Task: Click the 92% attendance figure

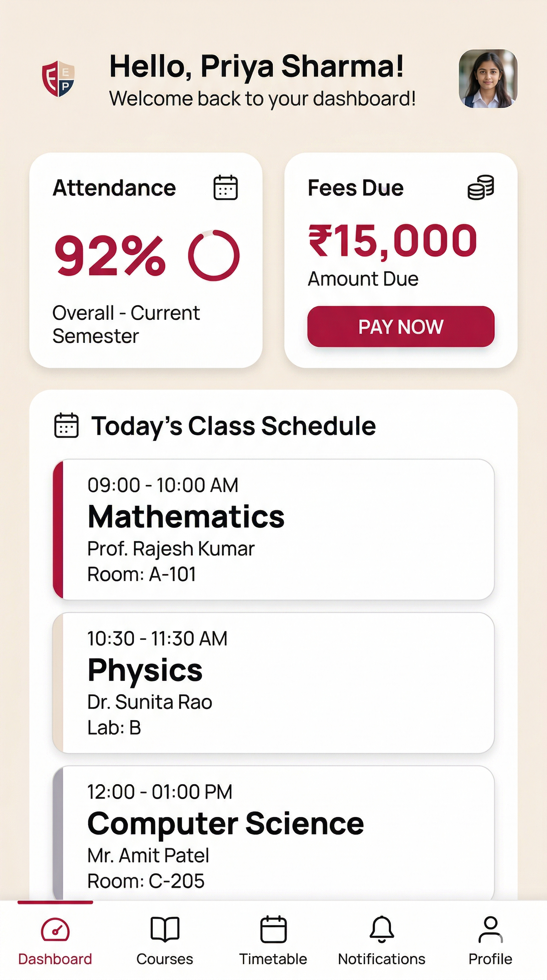Action: 110,255
